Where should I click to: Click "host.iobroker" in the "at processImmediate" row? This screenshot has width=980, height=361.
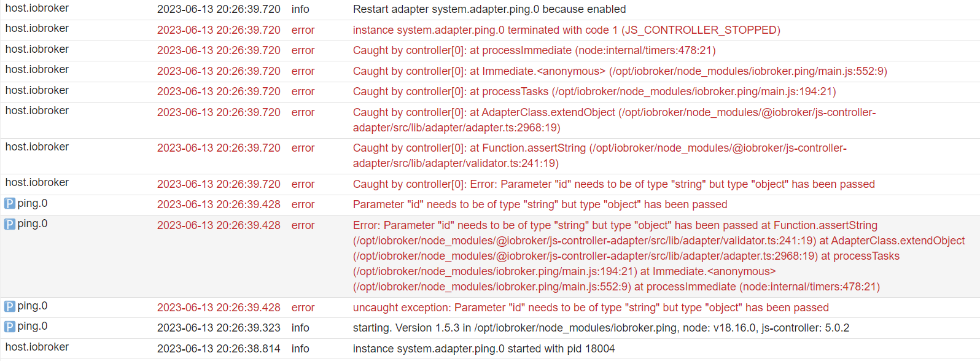click(37, 49)
